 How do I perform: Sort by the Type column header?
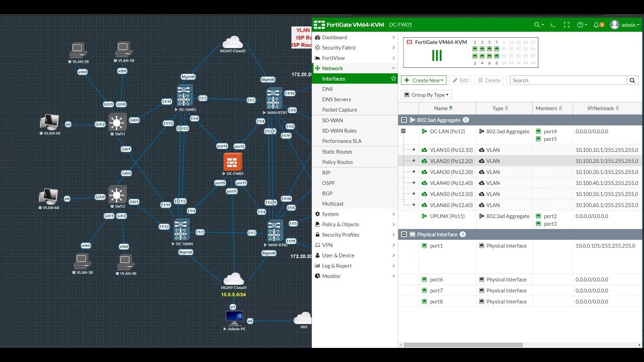[504, 108]
